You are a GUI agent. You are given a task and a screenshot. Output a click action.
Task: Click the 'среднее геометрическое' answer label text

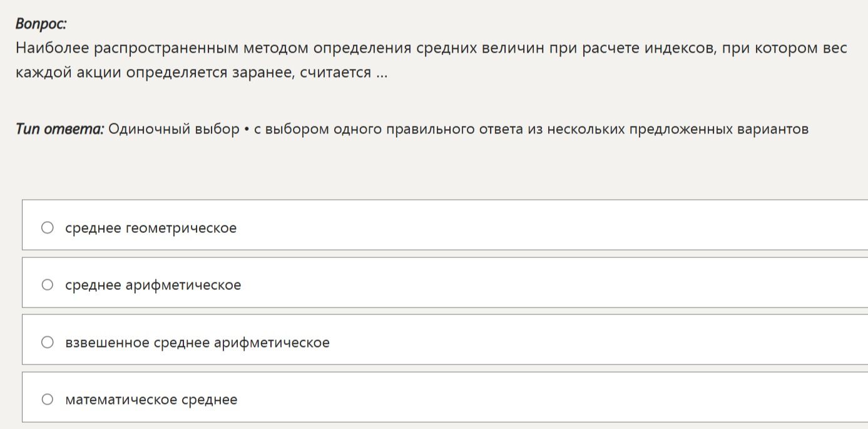tap(151, 228)
